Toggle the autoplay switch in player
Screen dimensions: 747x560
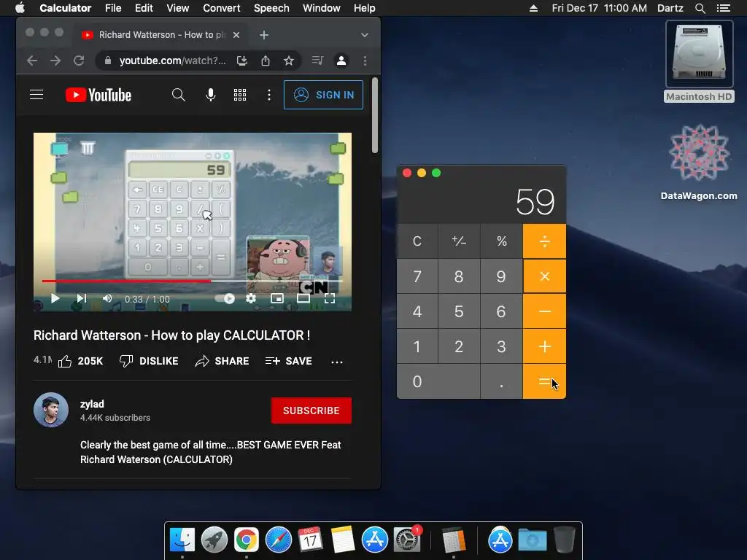[x=225, y=298]
